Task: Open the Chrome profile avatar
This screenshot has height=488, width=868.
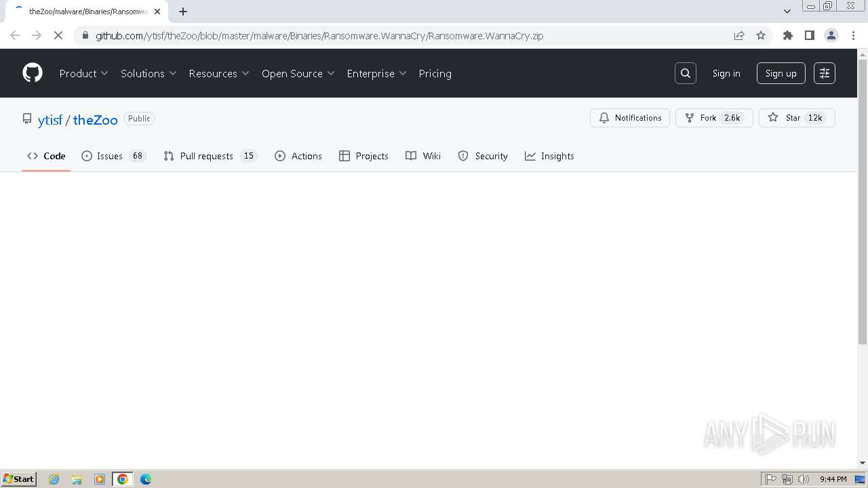Action: [x=831, y=35]
